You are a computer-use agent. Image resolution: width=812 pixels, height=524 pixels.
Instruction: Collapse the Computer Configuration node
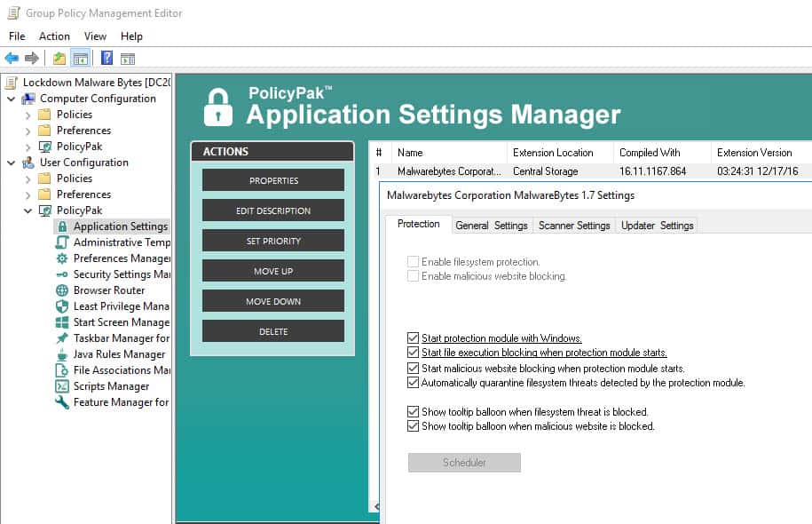(12, 99)
